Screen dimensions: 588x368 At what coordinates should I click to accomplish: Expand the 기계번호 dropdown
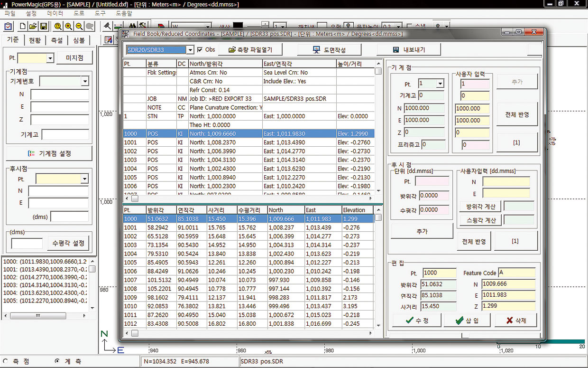[x=84, y=82]
